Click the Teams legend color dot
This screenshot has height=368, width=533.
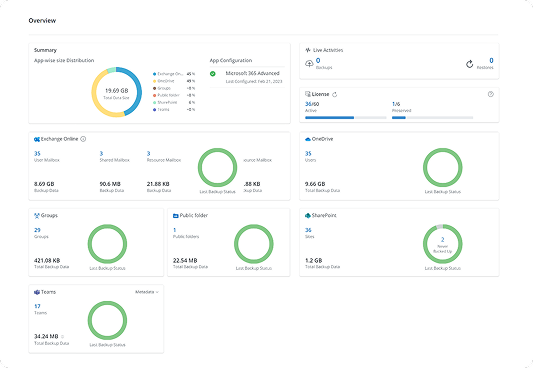(x=154, y=110)
